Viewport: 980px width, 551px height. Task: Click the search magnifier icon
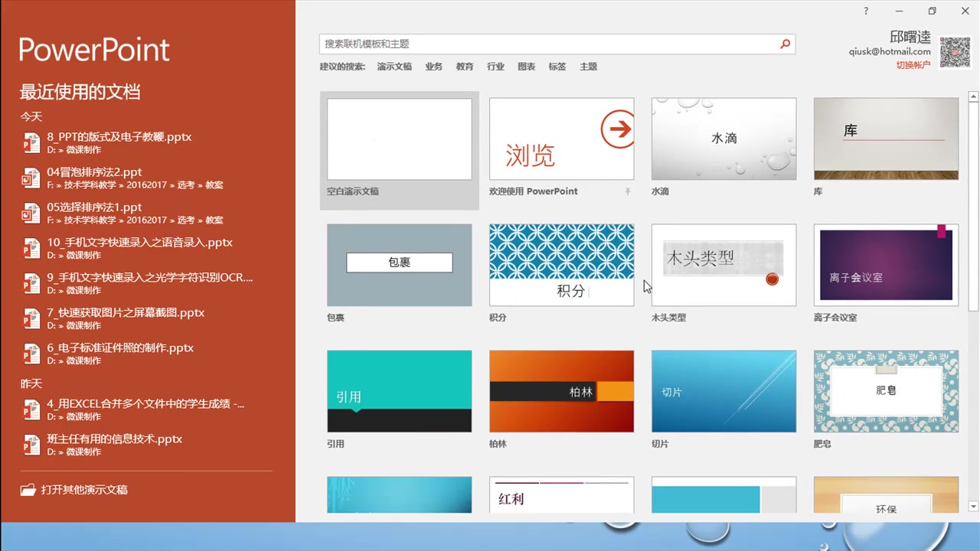[785, 44]
